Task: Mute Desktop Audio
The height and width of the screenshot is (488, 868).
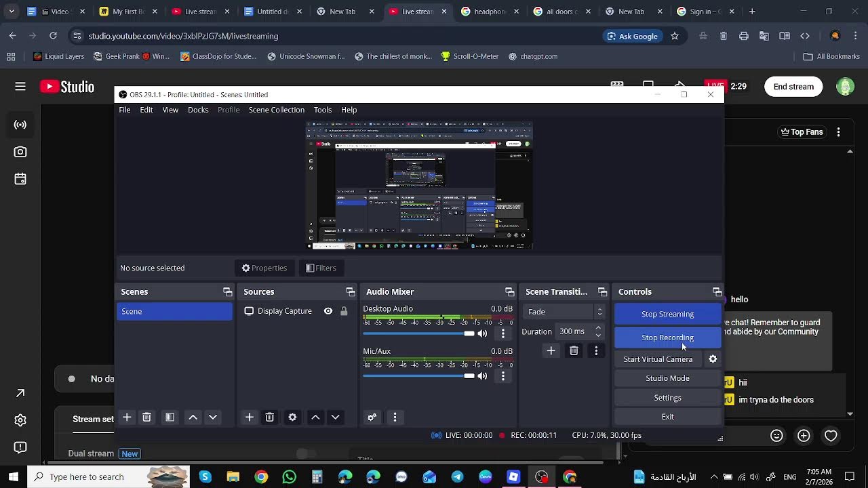Action: 482,333
